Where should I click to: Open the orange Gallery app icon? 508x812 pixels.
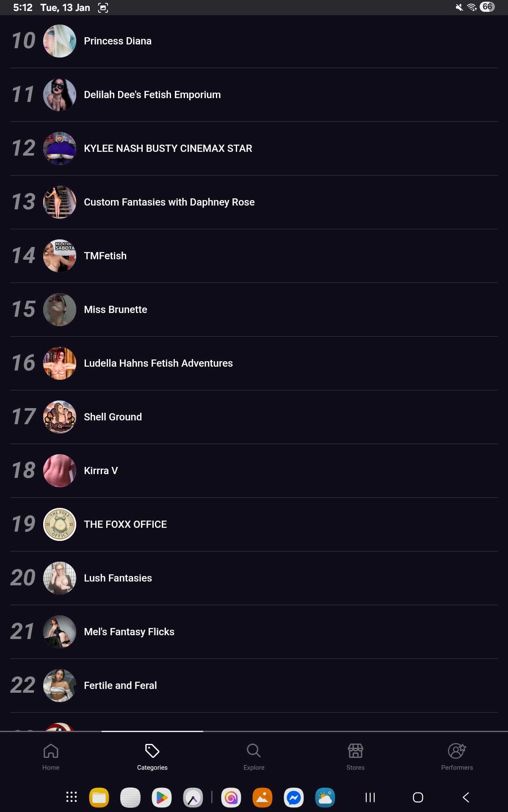click(x=262, y=798)
